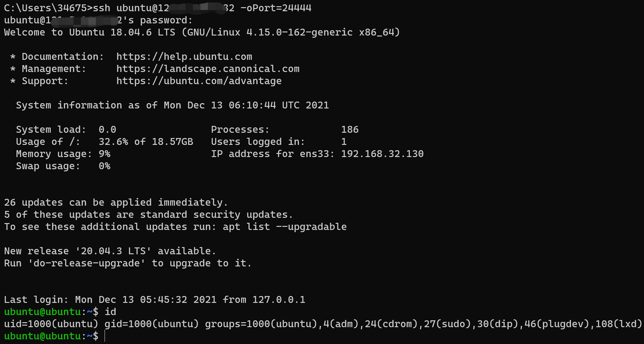644x344 pixels.
Task: Click the IP address 192.168.32.130
Action: [382, 154]
